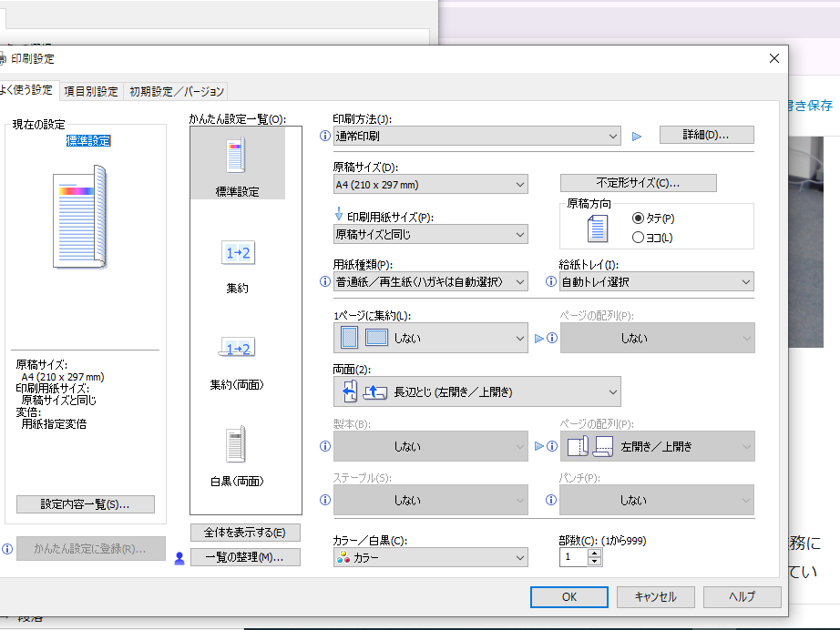
Task: Switch to the 項目別設定 tab
Action: tap(91, 91)
